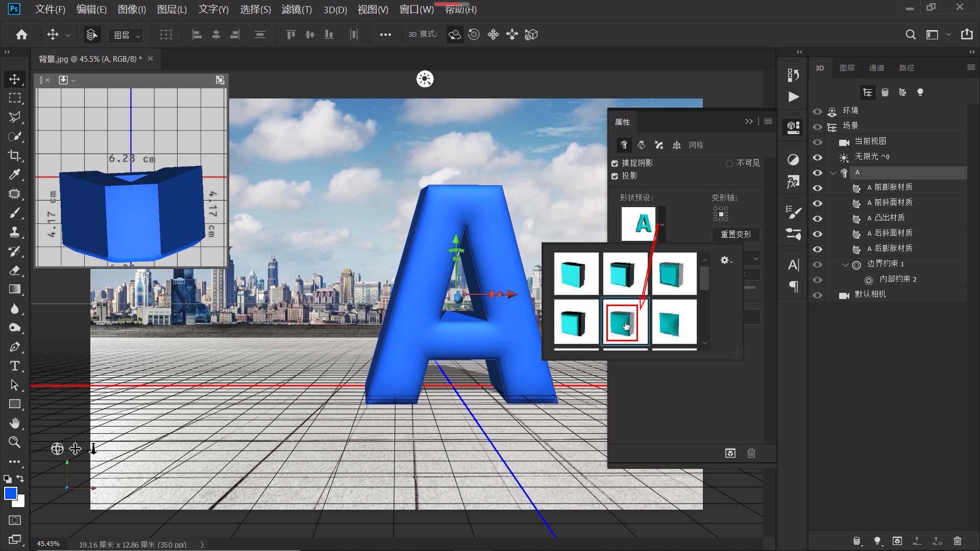Filter 3D panel by meshes icon
The width and height of the screenshot is (980, 551).
pos(885,92)
